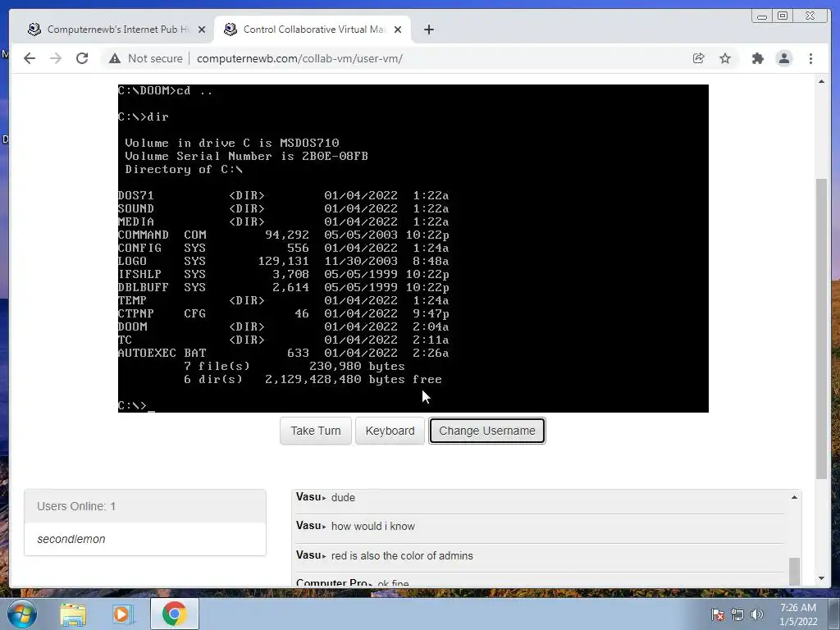Viewport: 840px width, 630px height.
Task: Click the Change Username button
Action: [x=487, y=431]
